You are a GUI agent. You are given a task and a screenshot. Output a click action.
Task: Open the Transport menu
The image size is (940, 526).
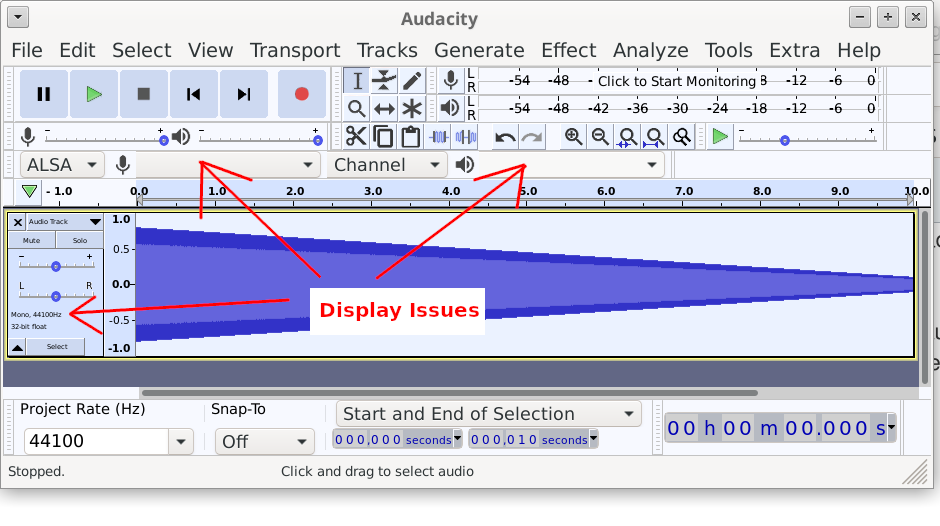[x=295, y=50]
